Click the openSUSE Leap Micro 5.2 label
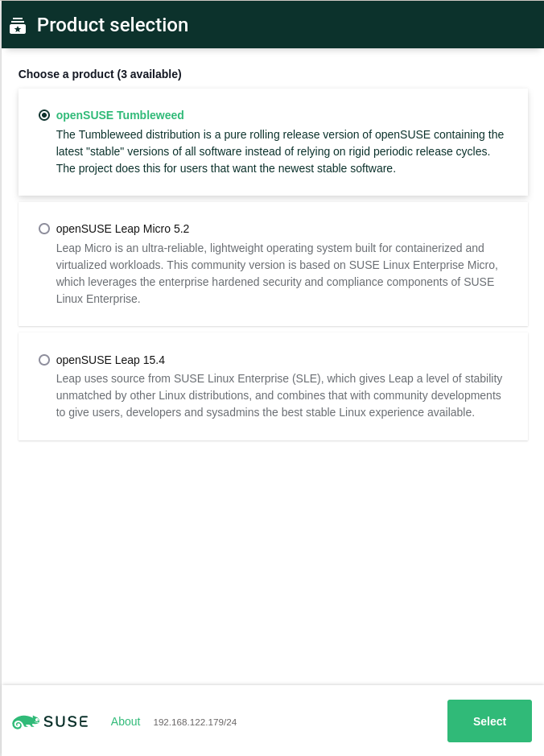 pos(122,229)
